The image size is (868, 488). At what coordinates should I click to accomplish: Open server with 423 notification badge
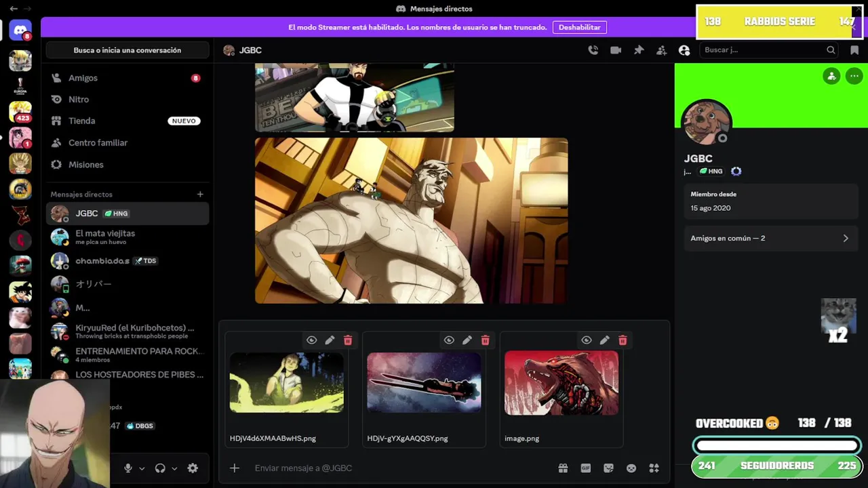20,112
